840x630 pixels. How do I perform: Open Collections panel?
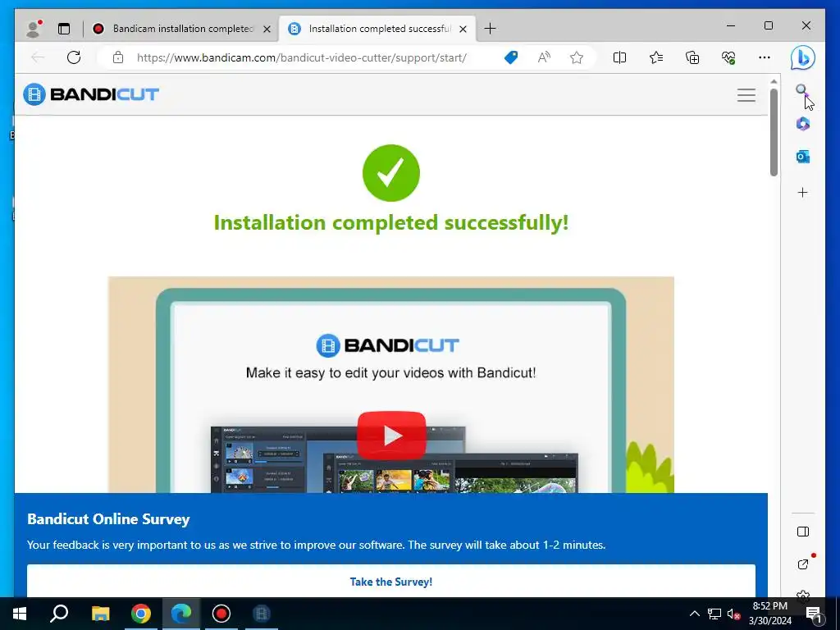click(x=692, y=57)
